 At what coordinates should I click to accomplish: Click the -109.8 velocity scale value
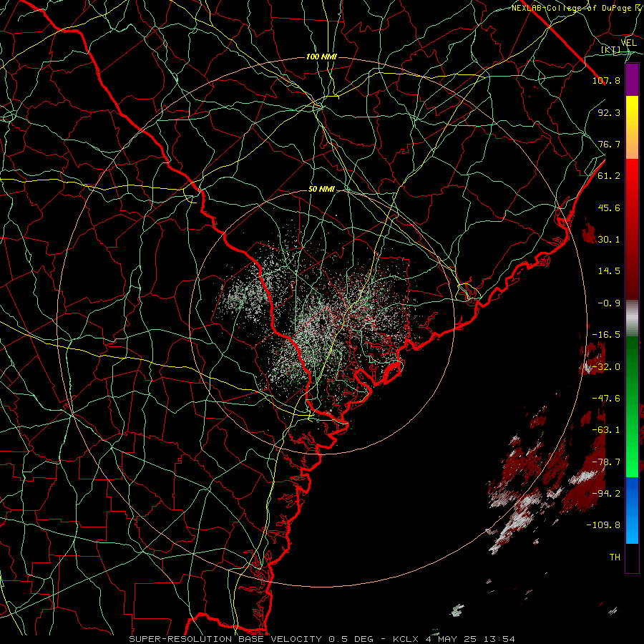(x=603, y=525)
